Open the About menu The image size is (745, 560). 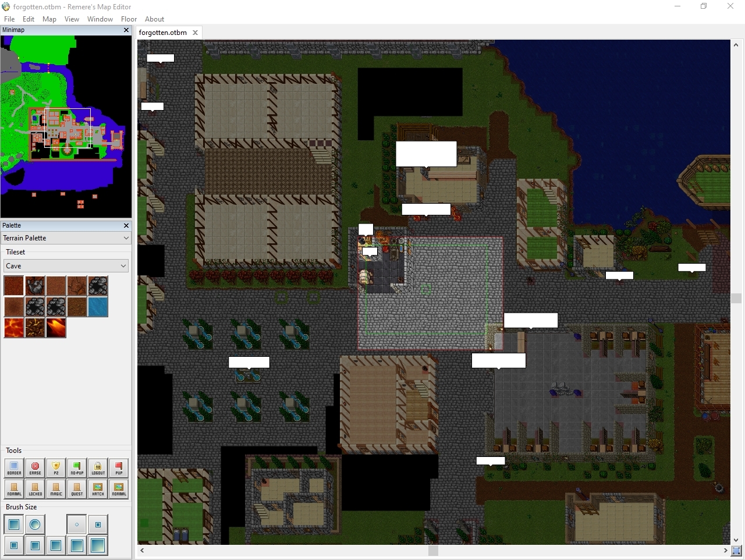pos(154,19)
